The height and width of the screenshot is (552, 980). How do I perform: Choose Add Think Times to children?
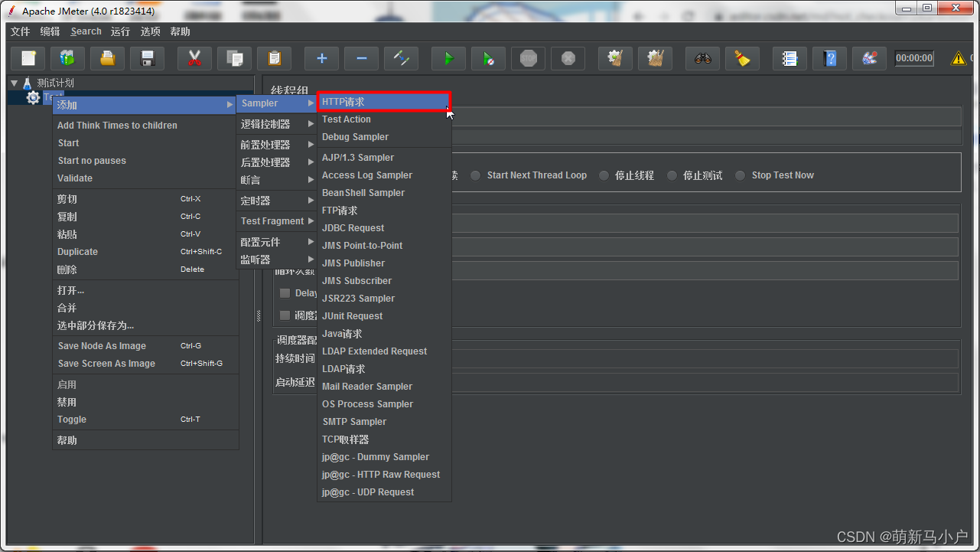(x=145, y=126)
